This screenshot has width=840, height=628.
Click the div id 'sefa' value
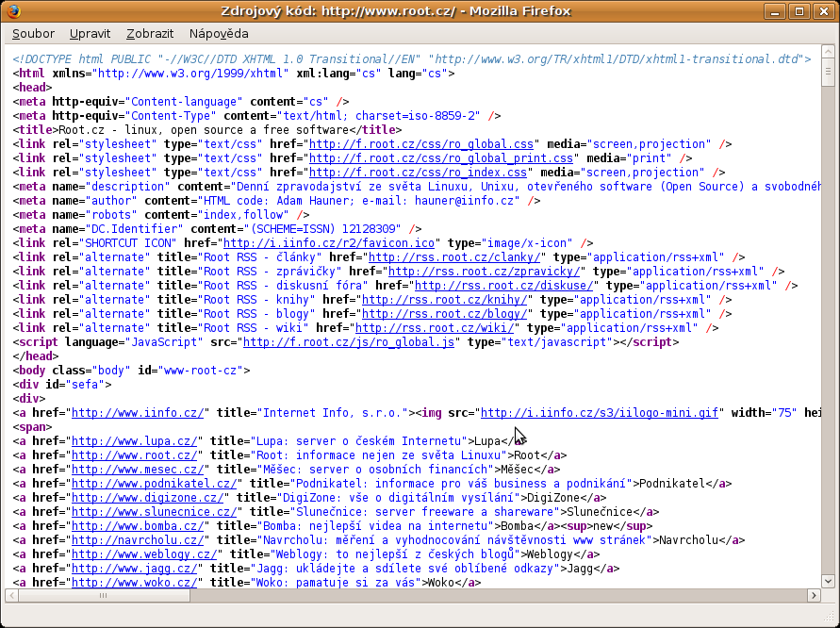(85, 384)
